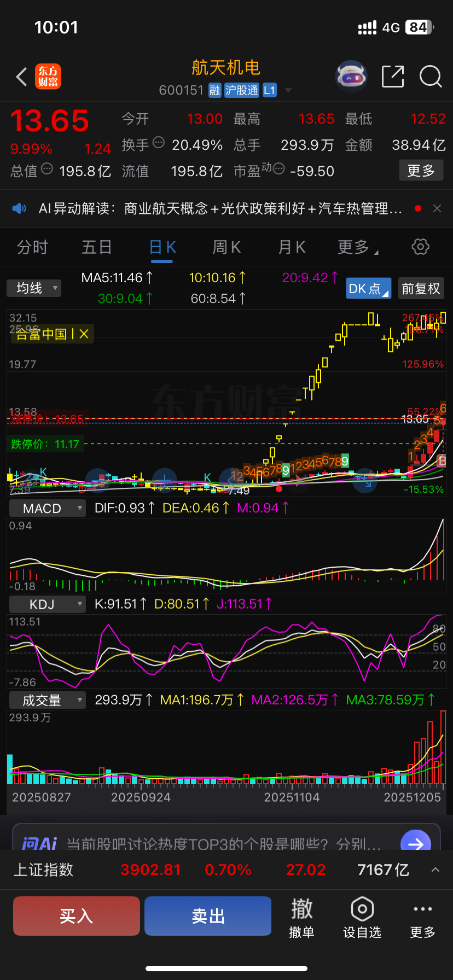The width and height of the screenshot is (453, 980).
Task: Open the 均线 indicator dropdown
Action: click(x=34, y=288)
